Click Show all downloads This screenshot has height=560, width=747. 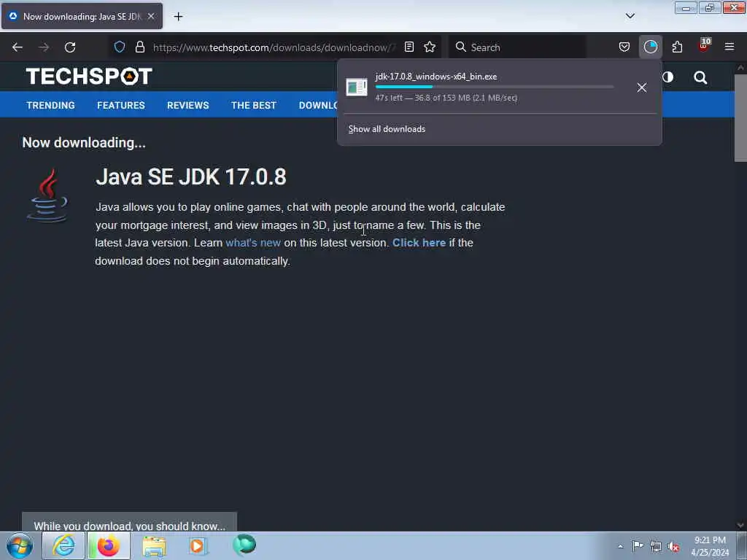[387, 129]
